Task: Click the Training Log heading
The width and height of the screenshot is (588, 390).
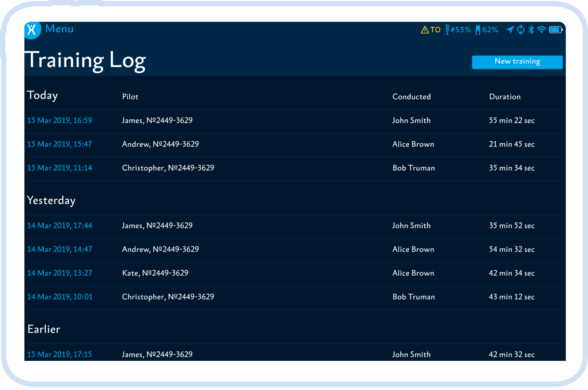Action: coord(86,61)
